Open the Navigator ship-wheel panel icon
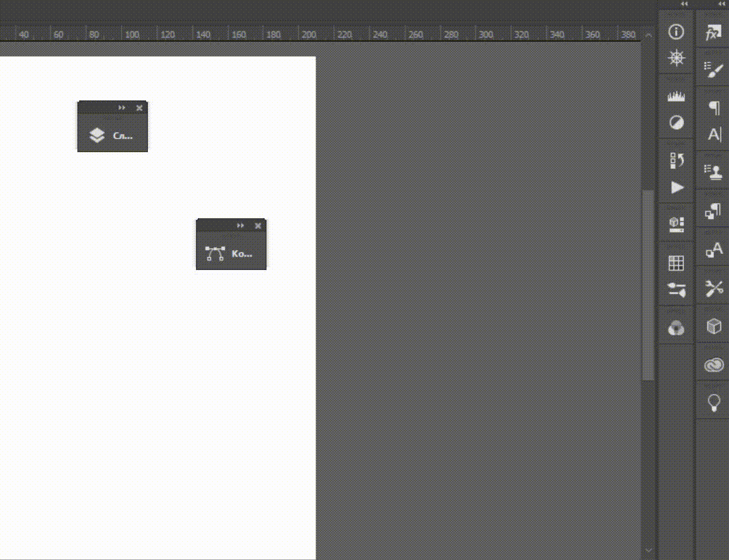 point(676,58)
